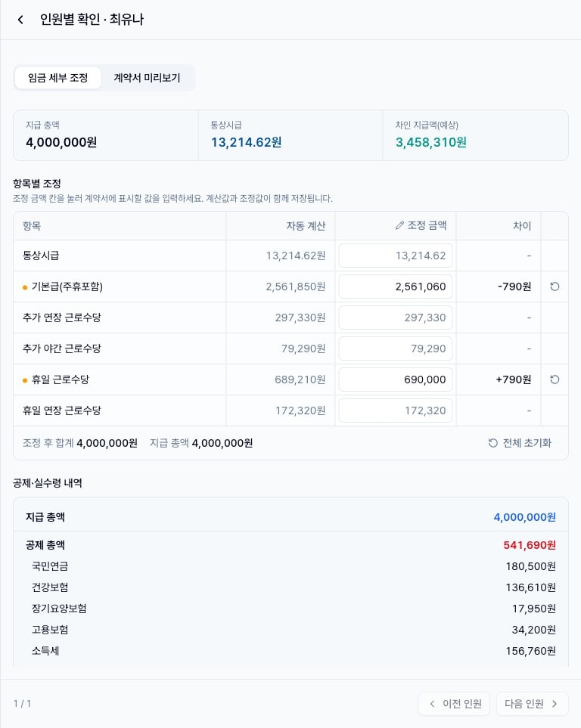
Task: Click the +790원 difference value
Action: coord(514,379)
